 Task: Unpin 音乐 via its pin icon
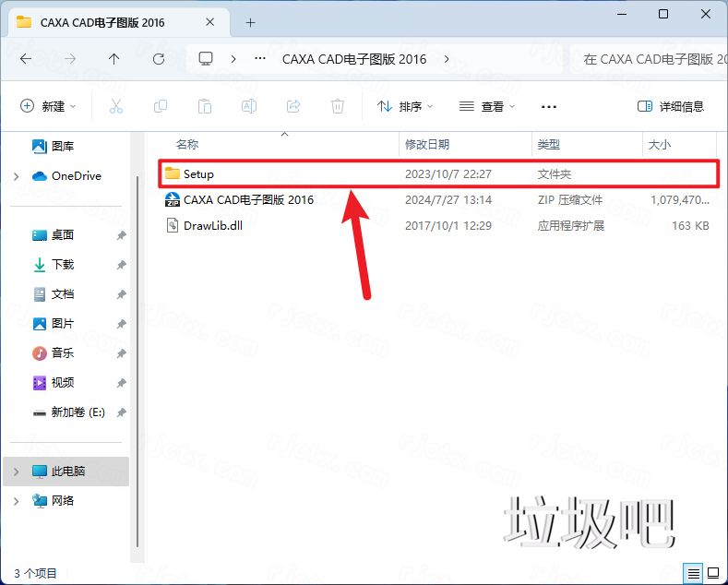coord(121,353)
